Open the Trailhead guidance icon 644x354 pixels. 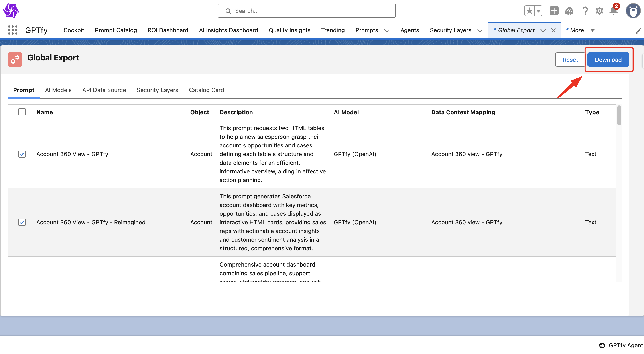[x=569, y=11]
